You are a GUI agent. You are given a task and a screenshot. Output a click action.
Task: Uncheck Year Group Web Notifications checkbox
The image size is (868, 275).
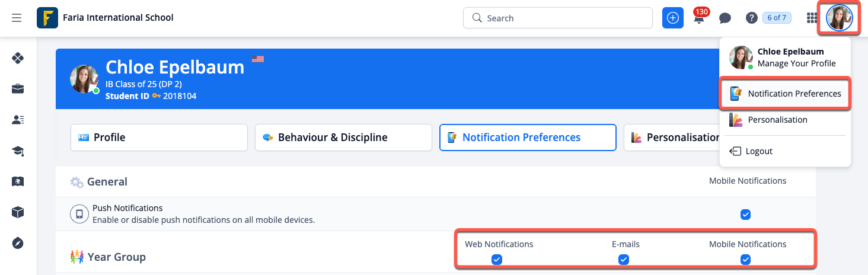(x=497, y=259)
